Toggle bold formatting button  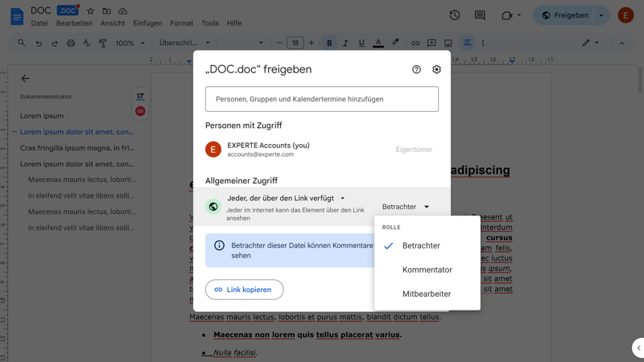329,43
